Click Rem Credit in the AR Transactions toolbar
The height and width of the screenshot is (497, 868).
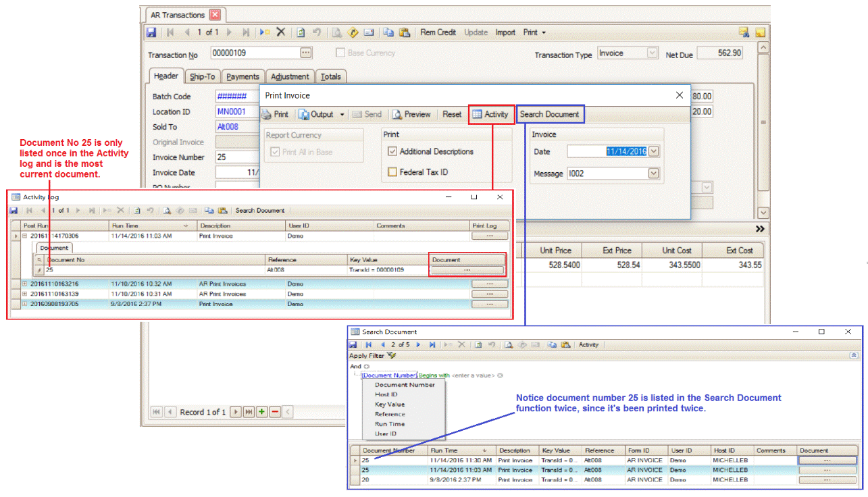coord(438,32)
